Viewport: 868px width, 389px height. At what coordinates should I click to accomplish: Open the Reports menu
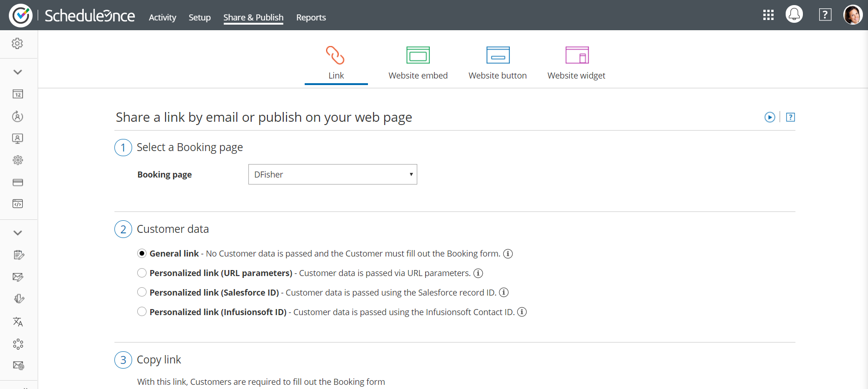pyautogui.click(x=311, y=17)
